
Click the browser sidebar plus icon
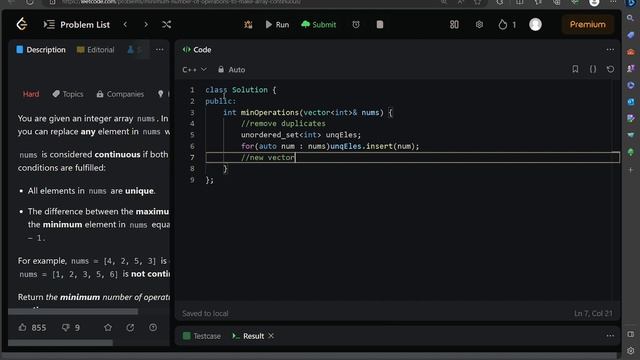click(631, 170)
